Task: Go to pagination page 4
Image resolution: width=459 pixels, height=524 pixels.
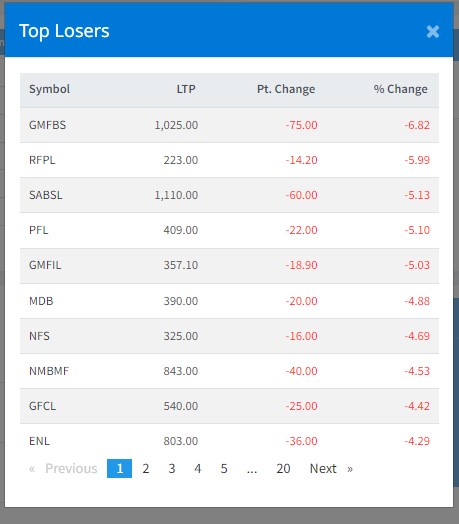Action: pos(198,469)
